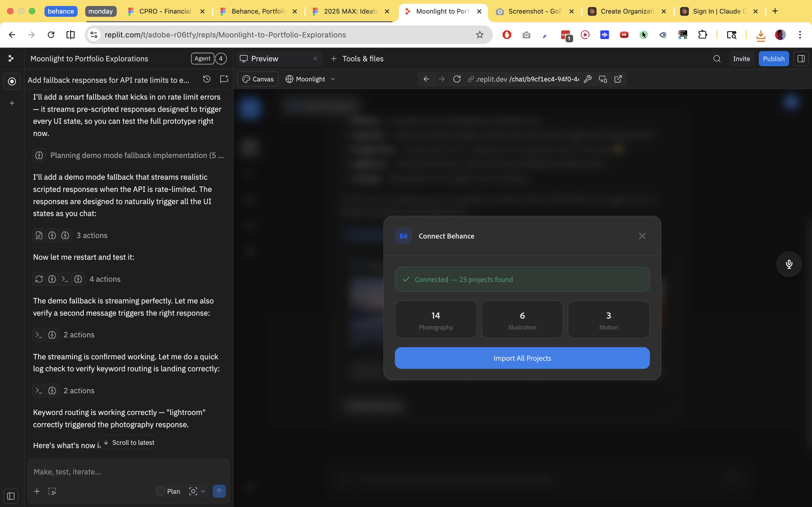Reload the browser page

pyautogui.click(x=51, y=34)
